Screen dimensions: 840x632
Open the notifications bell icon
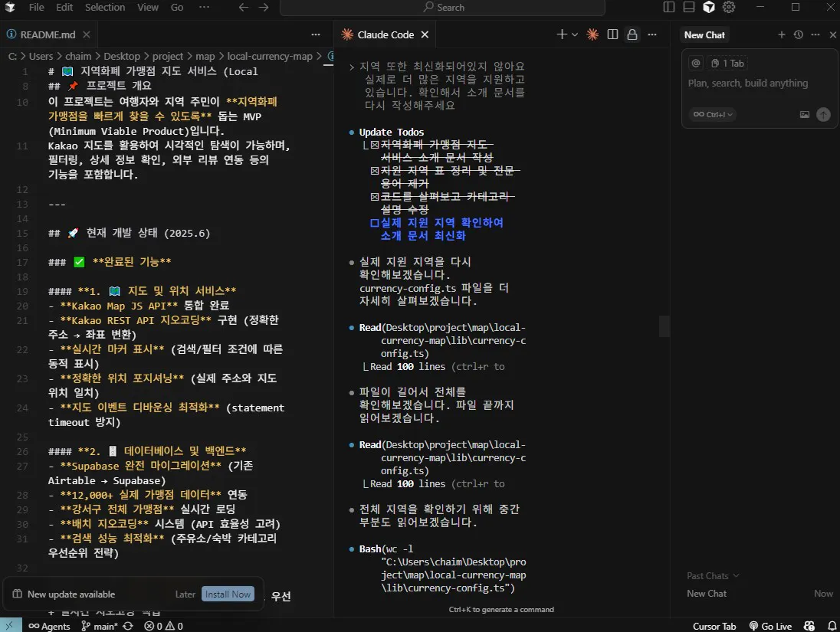click(x=833, y=626)
